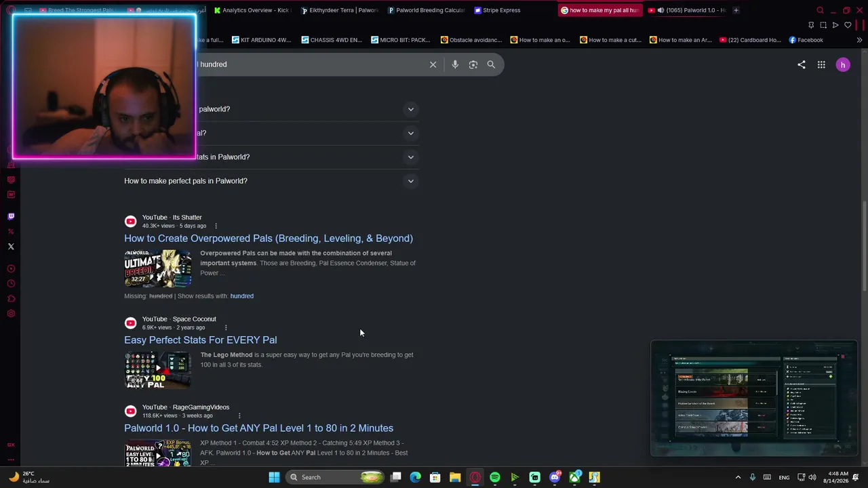Viewport: 868px width, 488px height.
Task: Click the heart icon in browser toolbar
Action: click(848, 25)
